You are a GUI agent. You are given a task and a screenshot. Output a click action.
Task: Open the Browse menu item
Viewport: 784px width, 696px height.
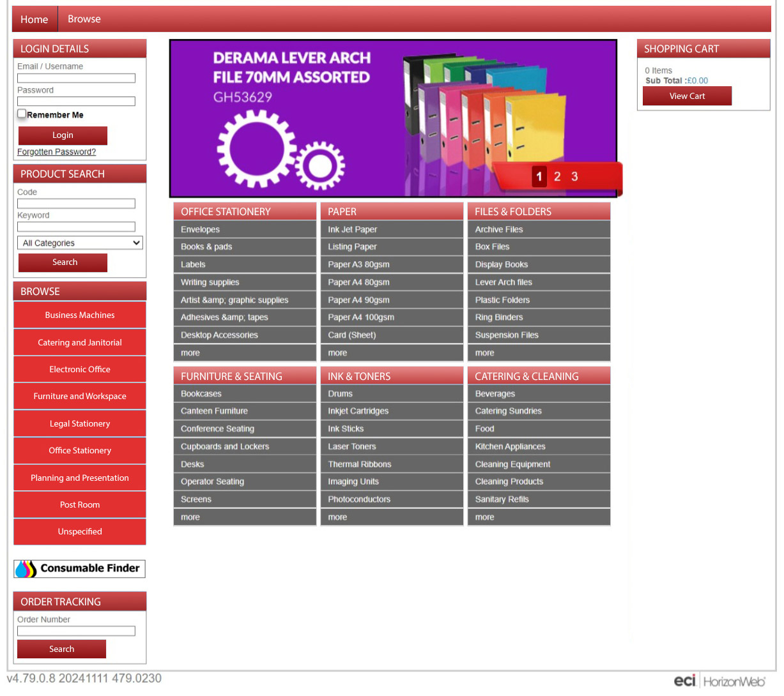(84, 19)
